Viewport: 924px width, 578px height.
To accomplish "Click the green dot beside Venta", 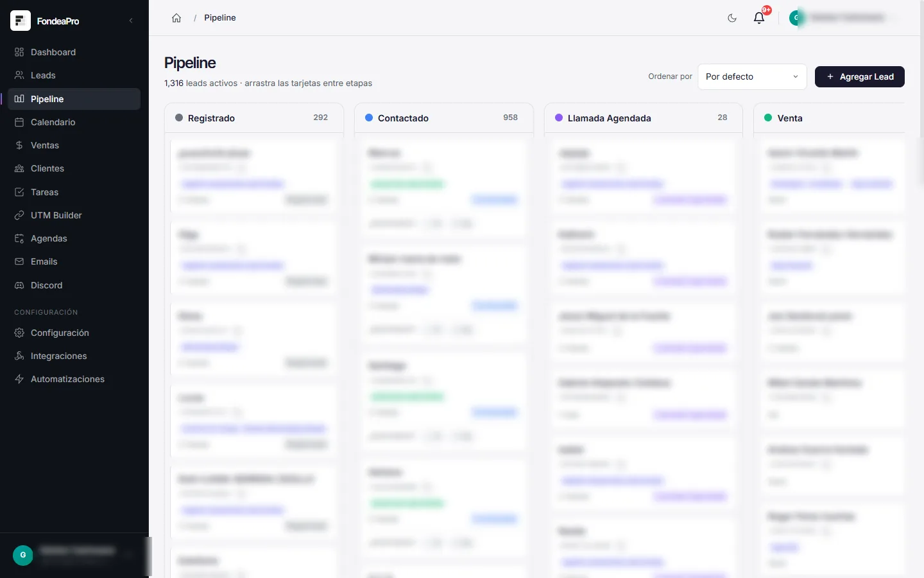I will point(768,118).
